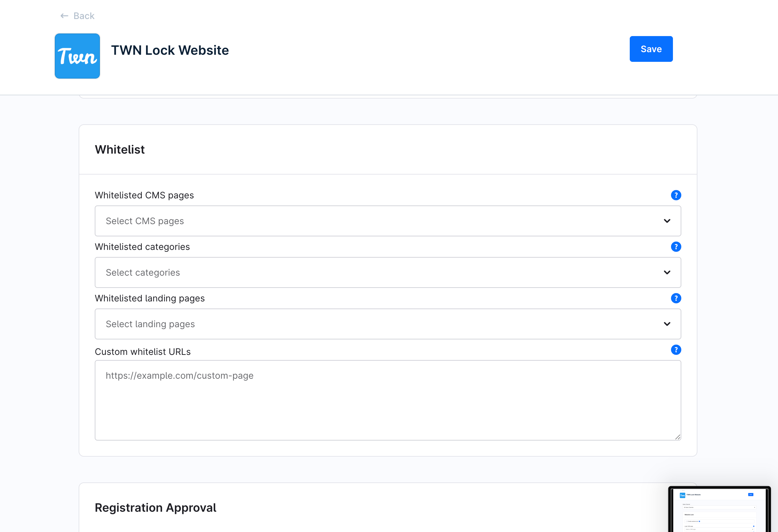Save the plugin settings
This screenshot has height=532, width=778.
click(651, 49)
